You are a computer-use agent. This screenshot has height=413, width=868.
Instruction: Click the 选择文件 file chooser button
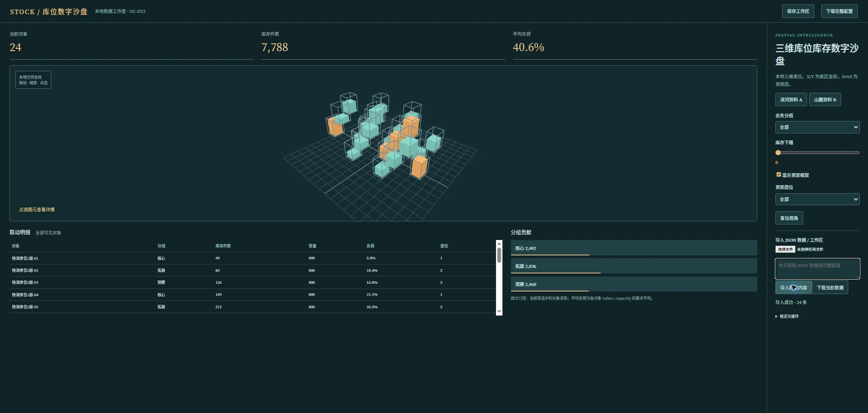(x=785, y=249)
